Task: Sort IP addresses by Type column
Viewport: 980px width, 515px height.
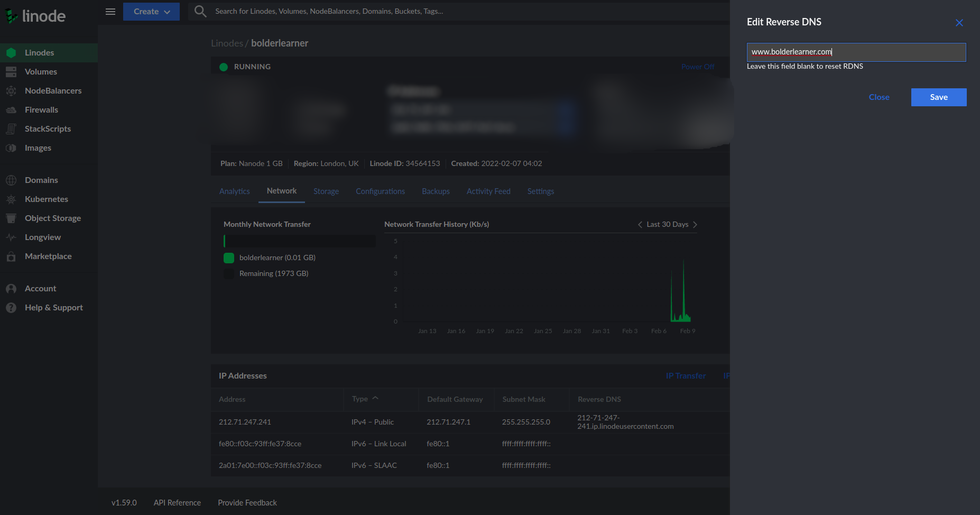Action: click(365, 399)
